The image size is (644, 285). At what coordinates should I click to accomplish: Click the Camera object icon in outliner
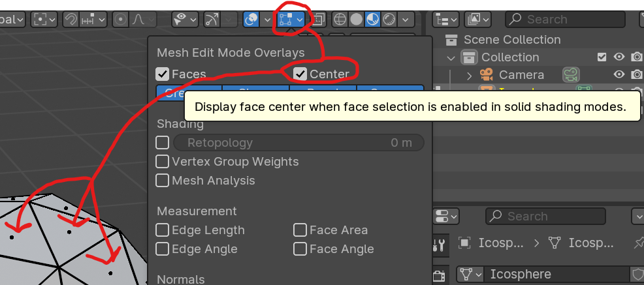coord(487,75)
